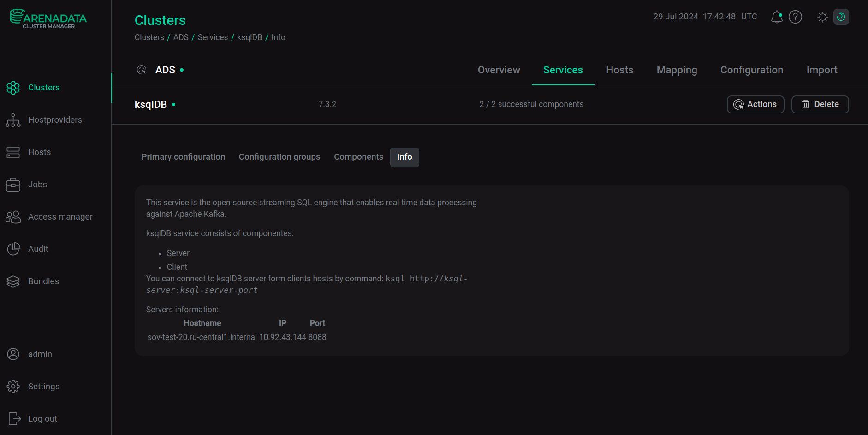Select the Info subtab

(404, 157)
